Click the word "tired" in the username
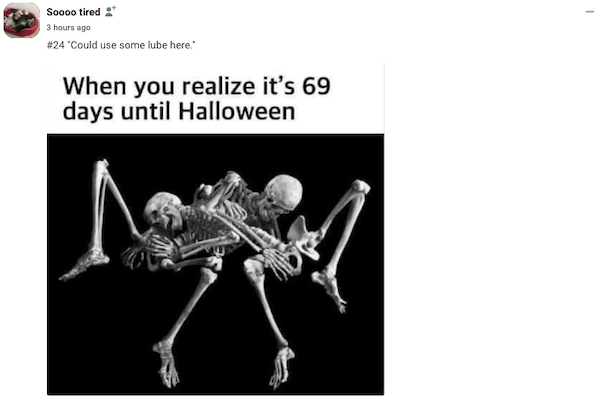 [90, 12]
